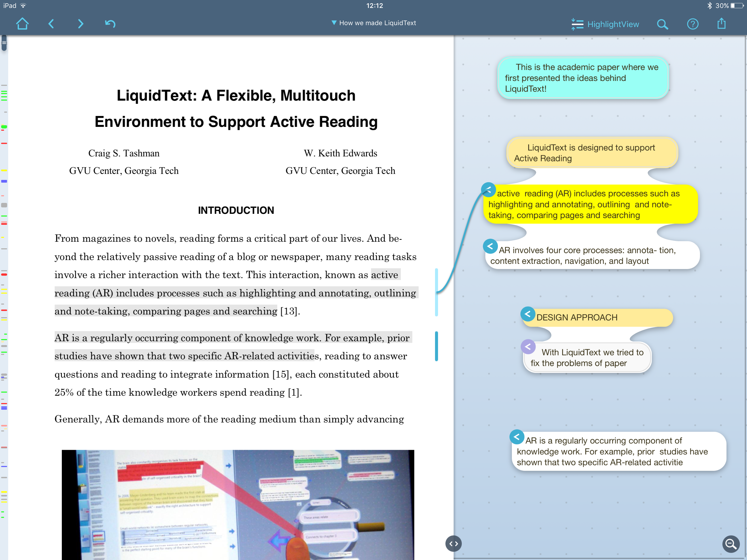The height and width of the screenshot is (560, 747).
Task: Tap 'GVU Center, Georgia Tech' under Craig S. Tashman
Action: point(124,171)
